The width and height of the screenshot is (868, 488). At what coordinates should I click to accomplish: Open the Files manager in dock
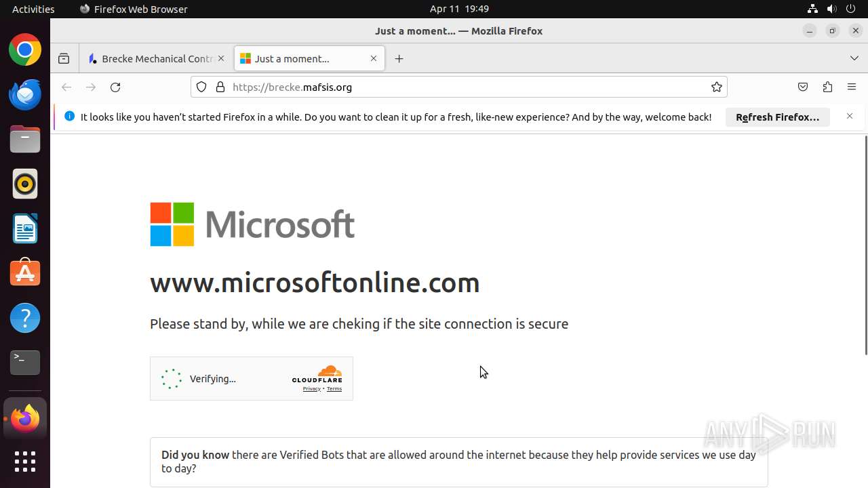[25, 140]
